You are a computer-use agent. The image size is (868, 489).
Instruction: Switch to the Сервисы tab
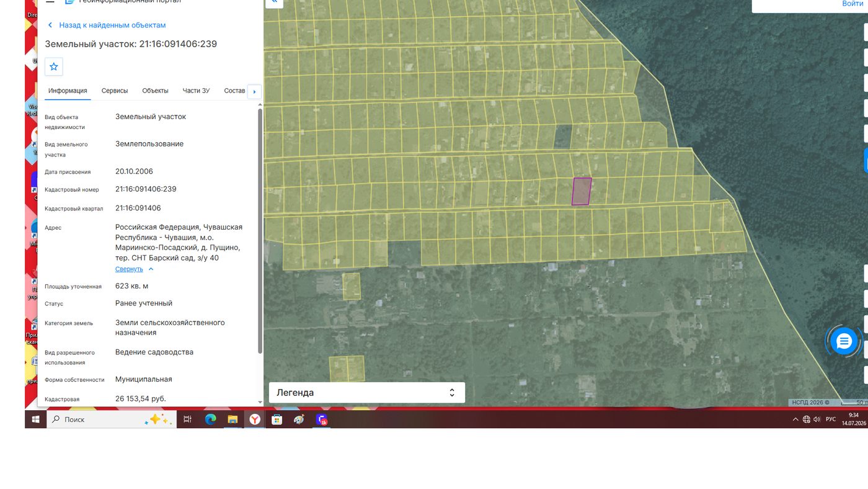(115, 91)
